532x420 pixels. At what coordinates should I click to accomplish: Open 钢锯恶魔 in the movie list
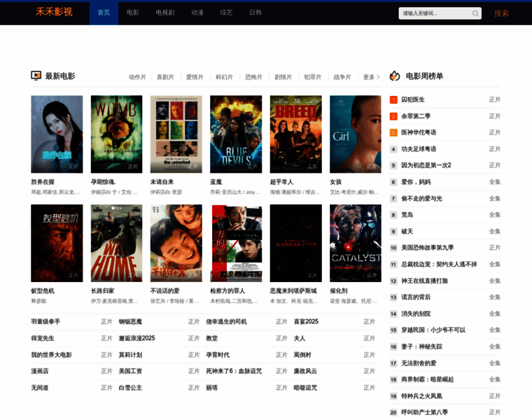point(130,321)
